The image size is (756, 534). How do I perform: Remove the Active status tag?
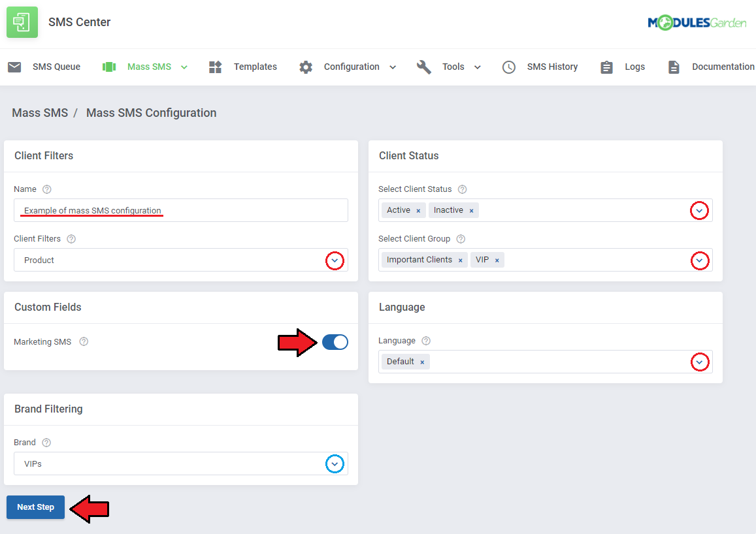pyautogui.click(x=418, y=210)
